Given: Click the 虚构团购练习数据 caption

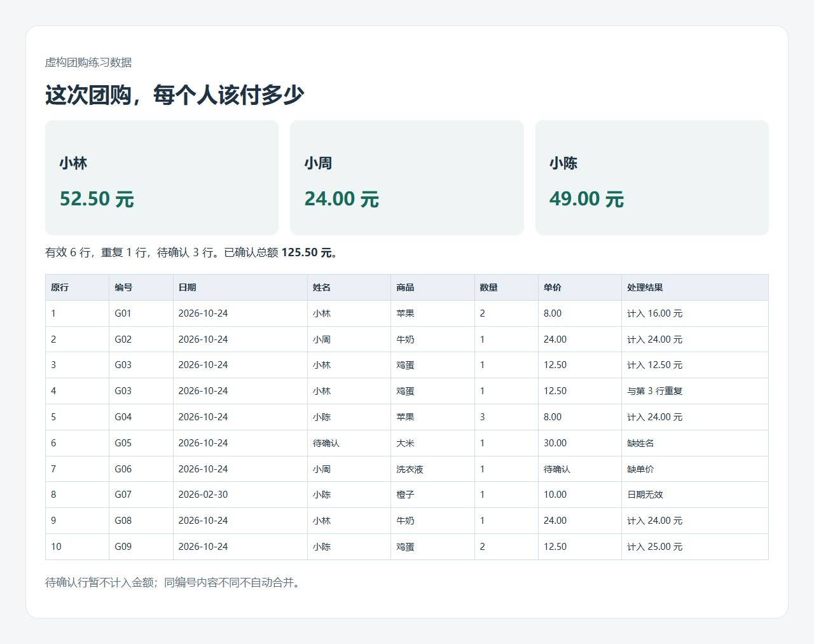Looking at the screenshot, I should pos(88,62).
